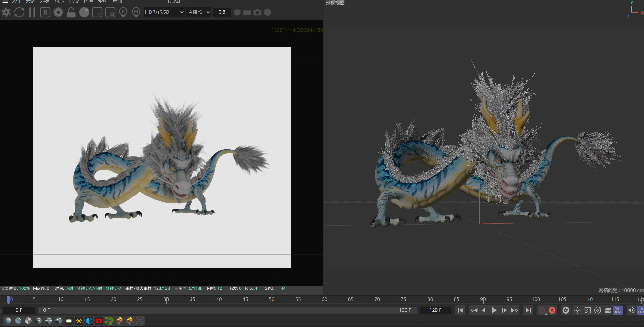Step forward one frame
Image resolution: width=644 pixels, height=327 pixels.
[504, 310]
